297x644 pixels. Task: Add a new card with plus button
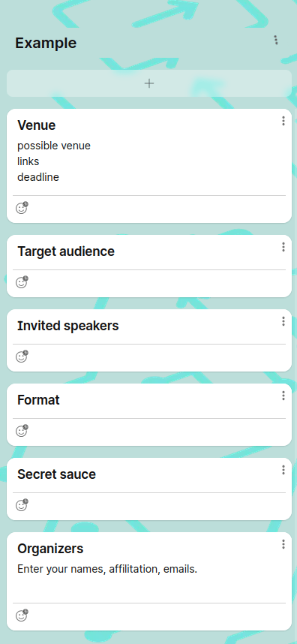point(149,83)
